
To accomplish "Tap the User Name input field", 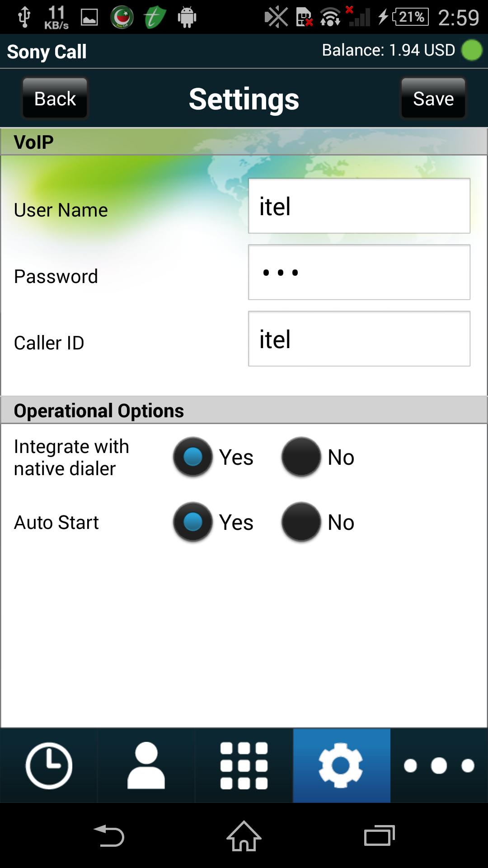I will (359, 206).
